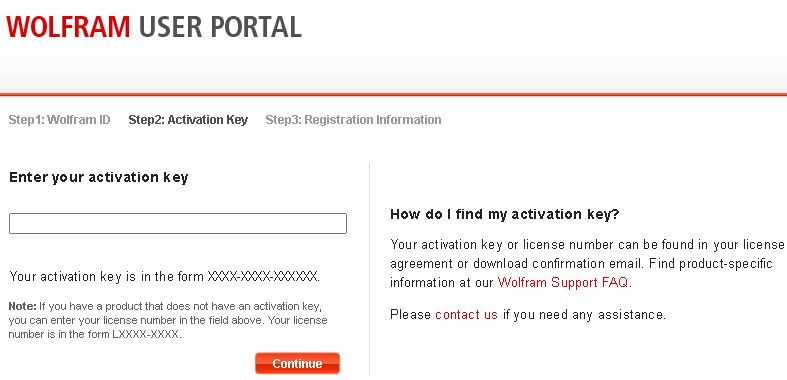The image size is (787, 380).
Task: Click the red Continue button
Action: point(297,363)
